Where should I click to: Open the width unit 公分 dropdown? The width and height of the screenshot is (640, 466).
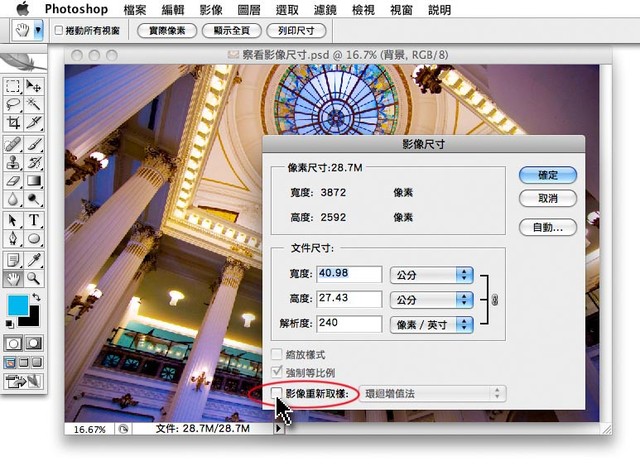pos(431,274)
